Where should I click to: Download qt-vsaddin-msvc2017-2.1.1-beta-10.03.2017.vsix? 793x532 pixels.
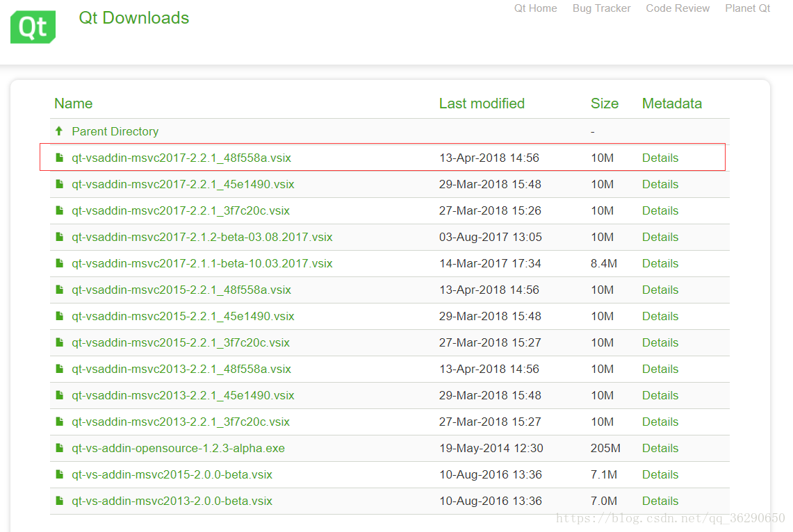point(202,263)
